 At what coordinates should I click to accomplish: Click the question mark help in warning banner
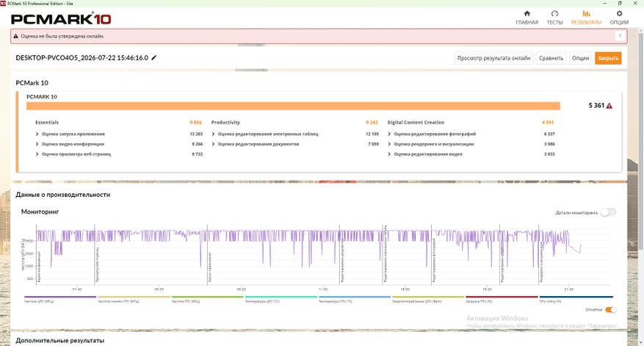point(620,36)
